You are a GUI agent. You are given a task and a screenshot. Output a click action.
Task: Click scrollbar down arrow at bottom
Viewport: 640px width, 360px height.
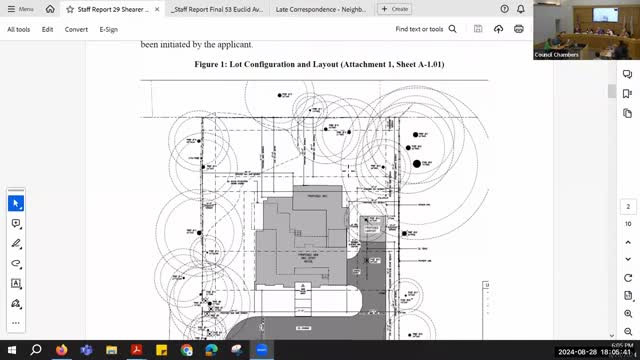(x=611, y=336)
